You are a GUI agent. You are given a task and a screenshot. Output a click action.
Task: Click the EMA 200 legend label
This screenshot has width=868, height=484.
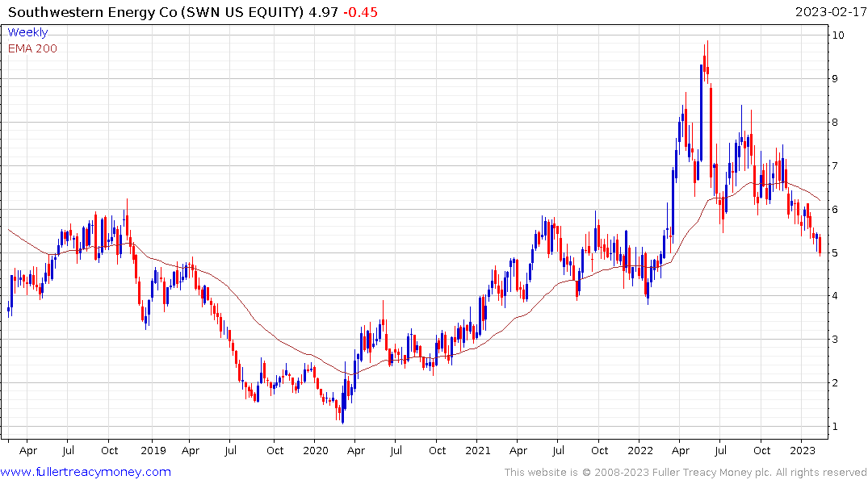(32, 48)
